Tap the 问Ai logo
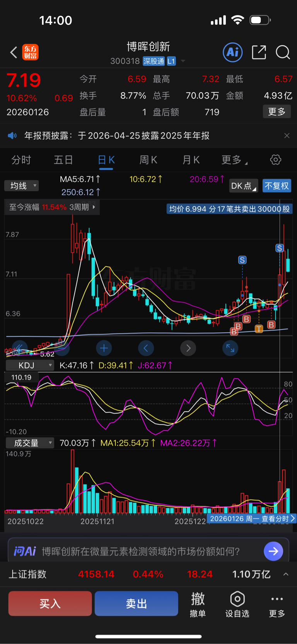297x644 pixels. [25, 551]
